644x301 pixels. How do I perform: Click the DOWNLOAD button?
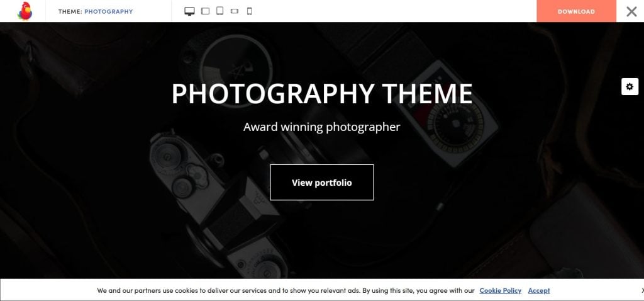tap(576, 11)
